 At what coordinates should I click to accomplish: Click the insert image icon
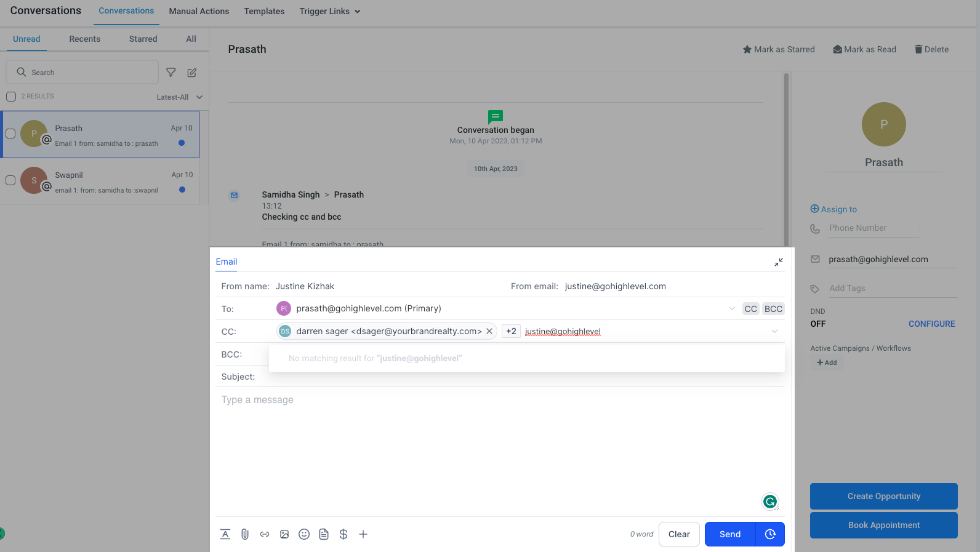[x=284, y=534]
